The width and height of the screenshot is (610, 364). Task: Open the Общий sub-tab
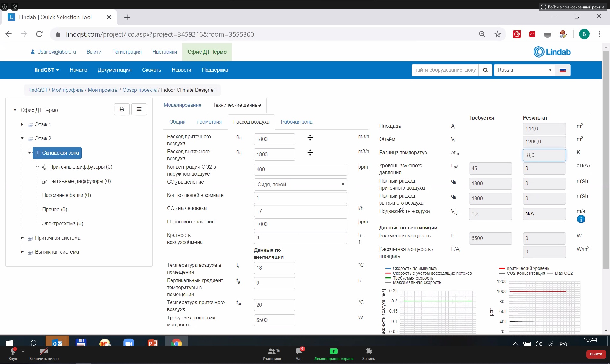point(178,122)
